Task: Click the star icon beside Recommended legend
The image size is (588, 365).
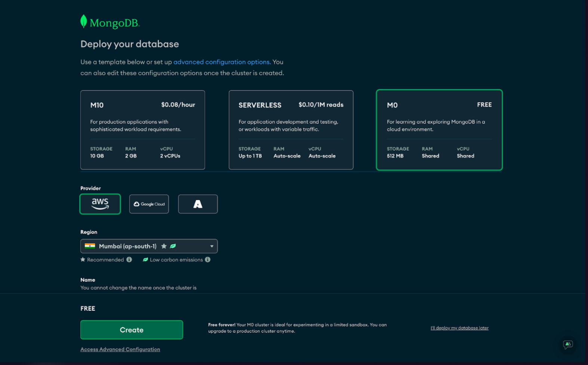Action: pyautogui.click(x=83, y=260)
